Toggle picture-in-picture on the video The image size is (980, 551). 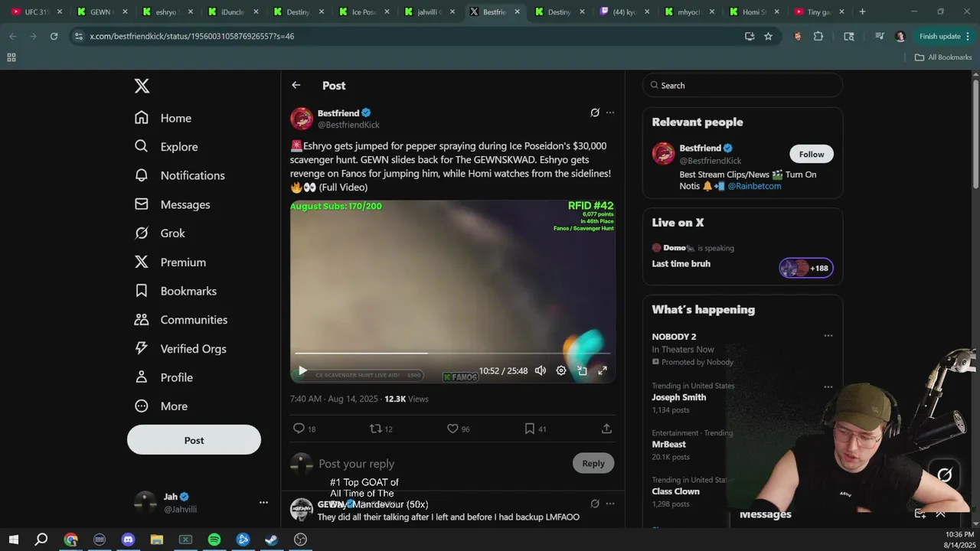[582, 370]
